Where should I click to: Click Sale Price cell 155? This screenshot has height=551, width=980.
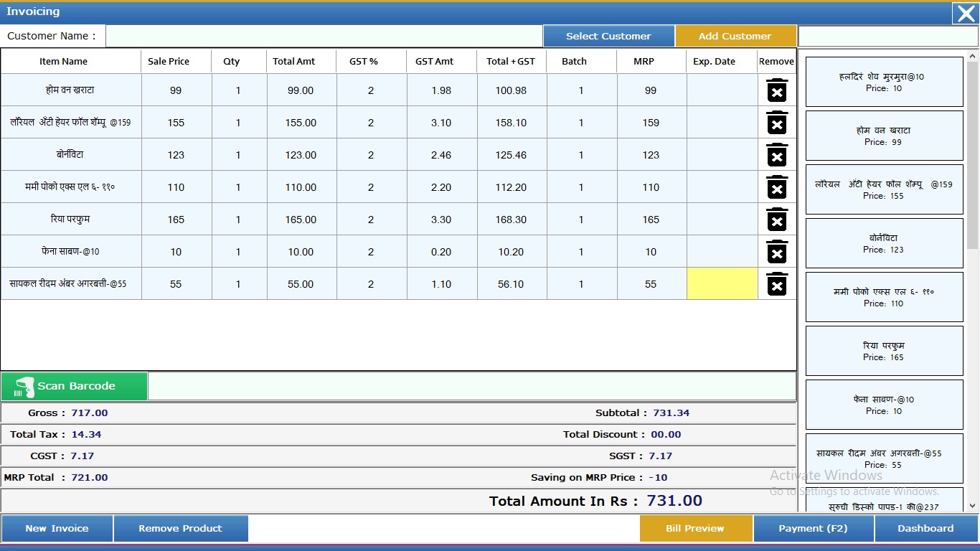[176, 123]
